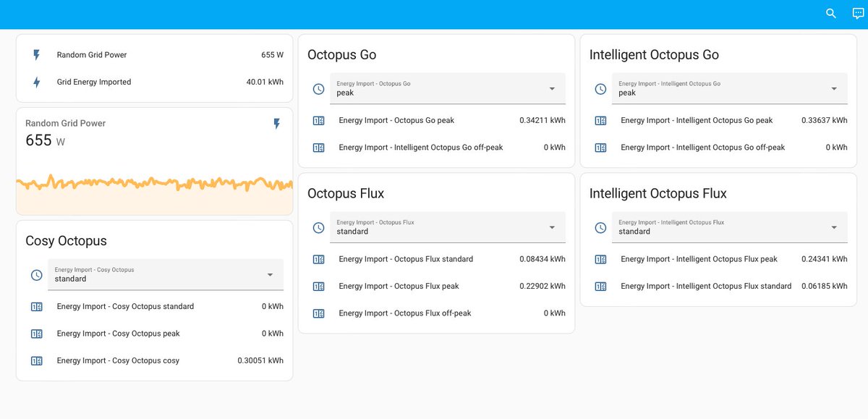Viewport: 868px width, 419px height.
Task: Click the counter icon for Octopus Flux peak
Action: click(x=319, y=287)
